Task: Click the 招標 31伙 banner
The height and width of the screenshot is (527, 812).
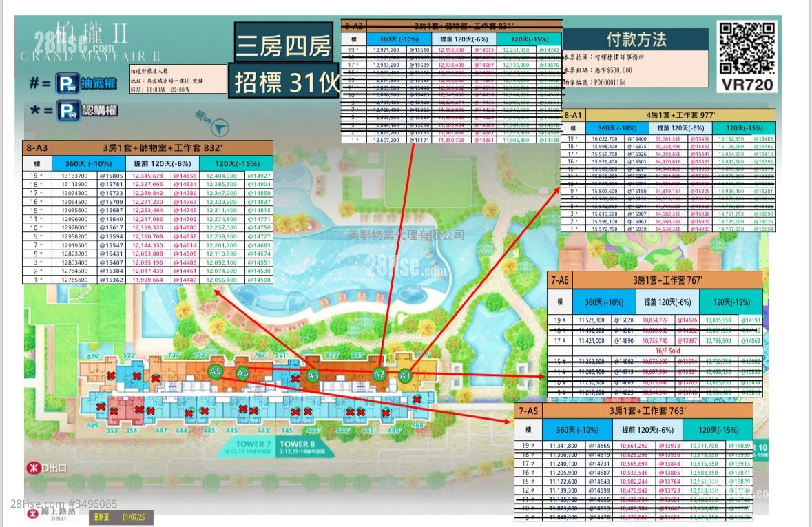Action: coord(284,82)
